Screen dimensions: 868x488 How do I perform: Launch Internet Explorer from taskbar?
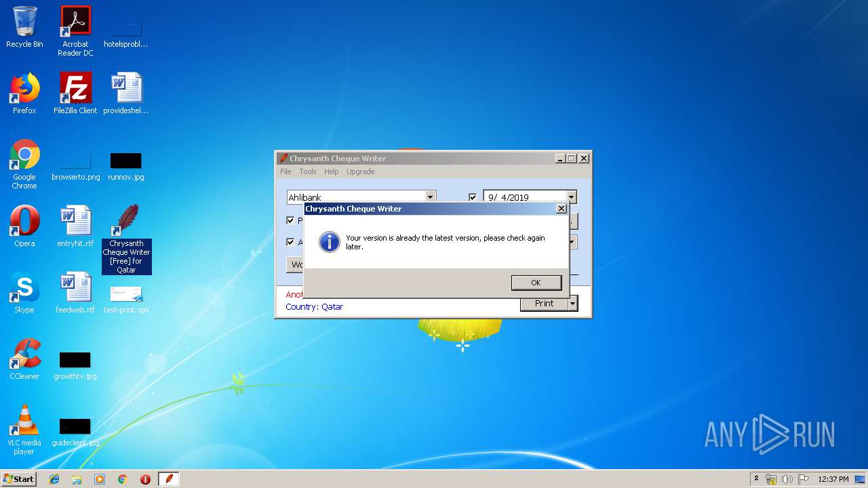54,479
